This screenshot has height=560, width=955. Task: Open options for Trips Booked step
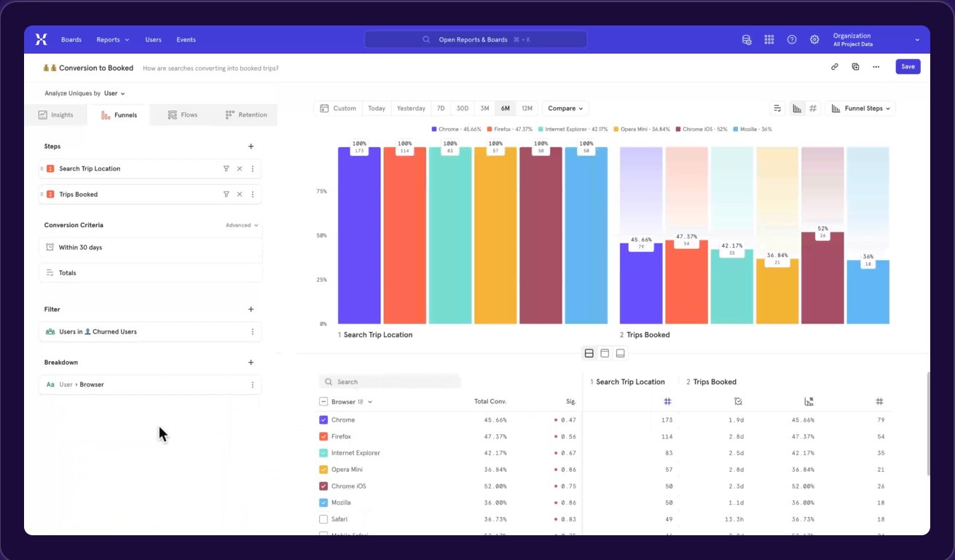point(253,194)
